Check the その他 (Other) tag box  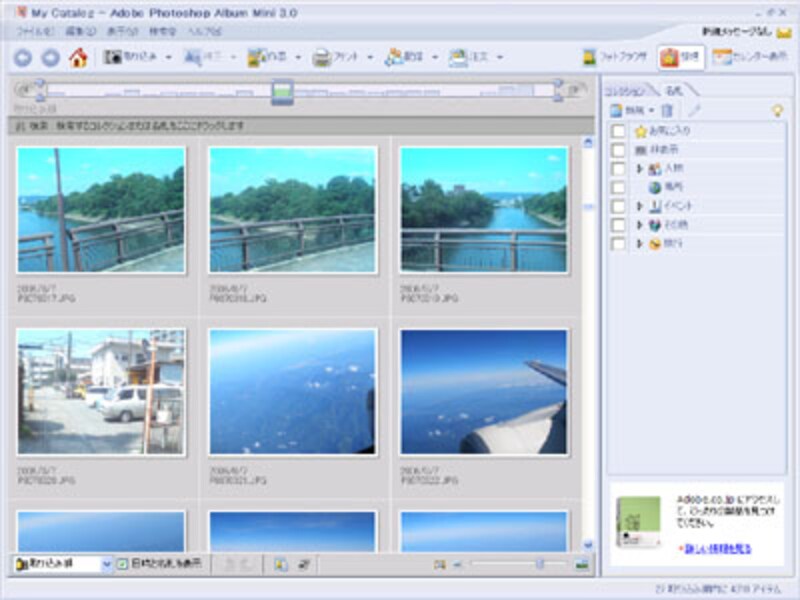[618, 225]
